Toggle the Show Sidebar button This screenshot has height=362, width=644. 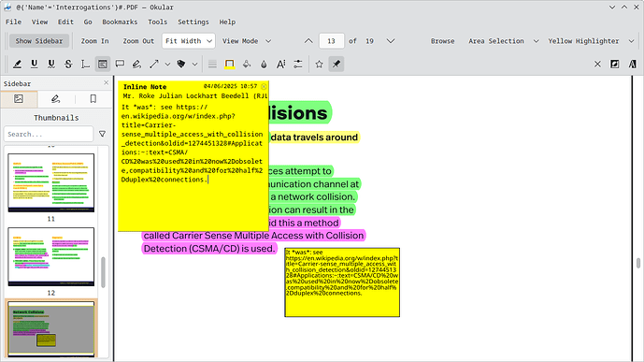(x=39, y=41)
